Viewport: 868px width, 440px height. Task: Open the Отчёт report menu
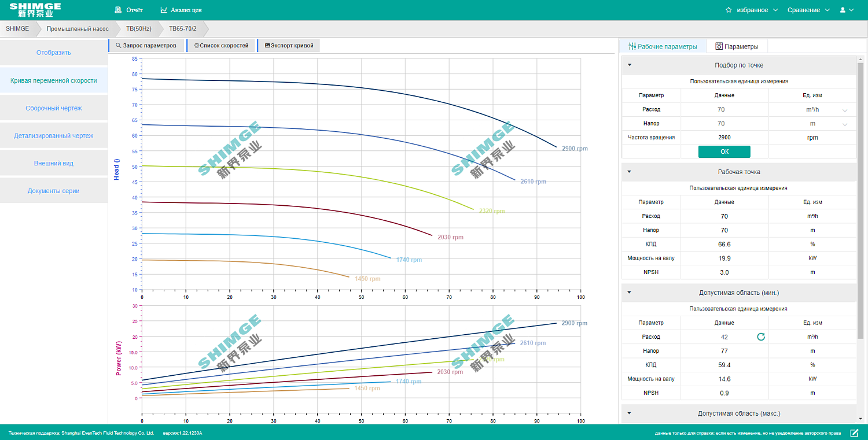coord(128,10)
